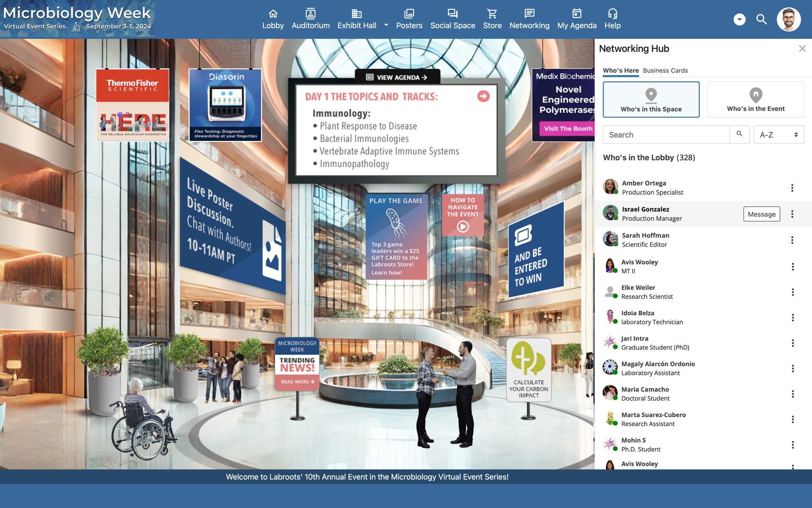Open options menu for Elke Weiler
812x508 pixels.
pyautogui.click(x=793, y=292)
